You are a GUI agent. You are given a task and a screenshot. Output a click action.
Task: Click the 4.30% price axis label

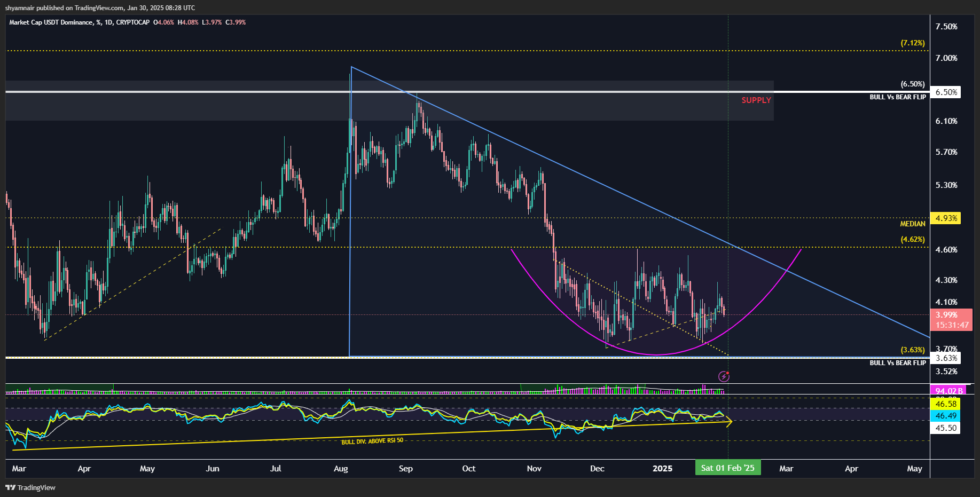point(946,280)
